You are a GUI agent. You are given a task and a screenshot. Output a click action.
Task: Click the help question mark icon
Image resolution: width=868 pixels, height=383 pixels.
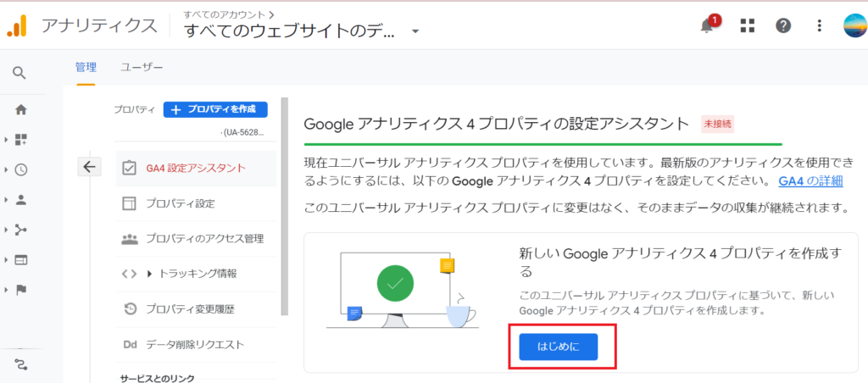(x=783, y=25)
